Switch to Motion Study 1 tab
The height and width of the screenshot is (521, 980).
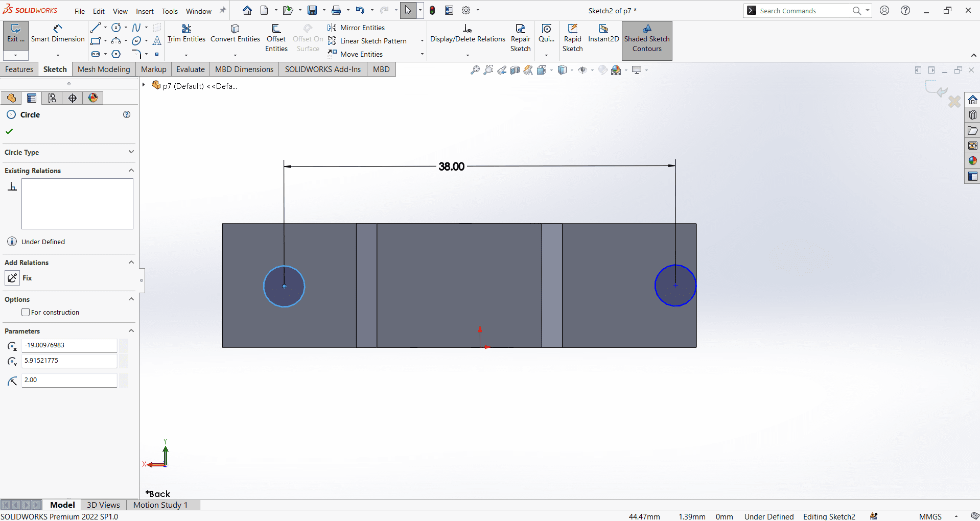click(160, 505)
